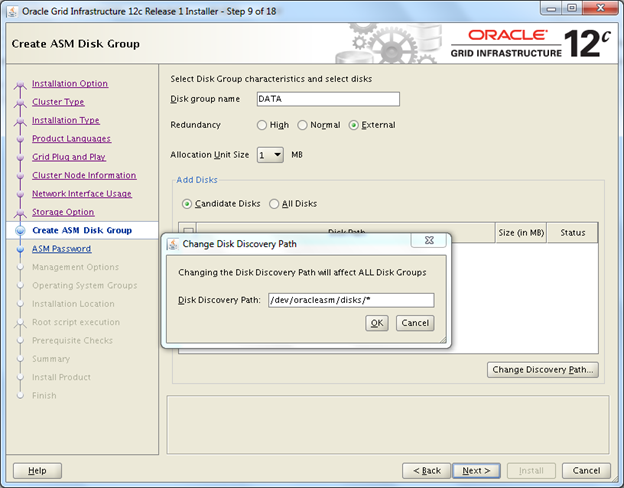Go to Storage Option step

coord(63,212)
